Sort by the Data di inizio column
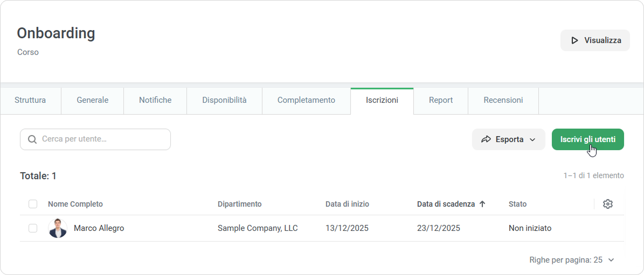The width and height of the screenshot is (644, 275). coord(347,204)
